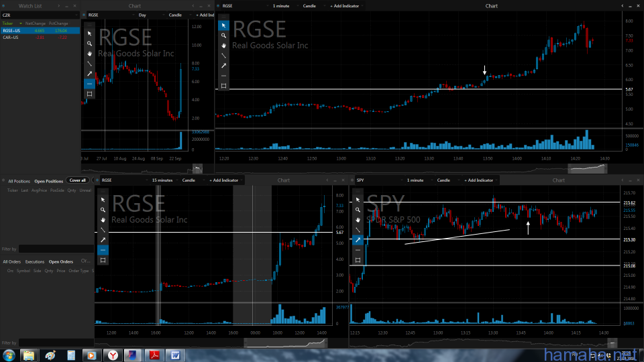This screenshot has width=644, height=362.
Task: Select the arrow tool in SPY chart
Action: (x=358, y=240)
